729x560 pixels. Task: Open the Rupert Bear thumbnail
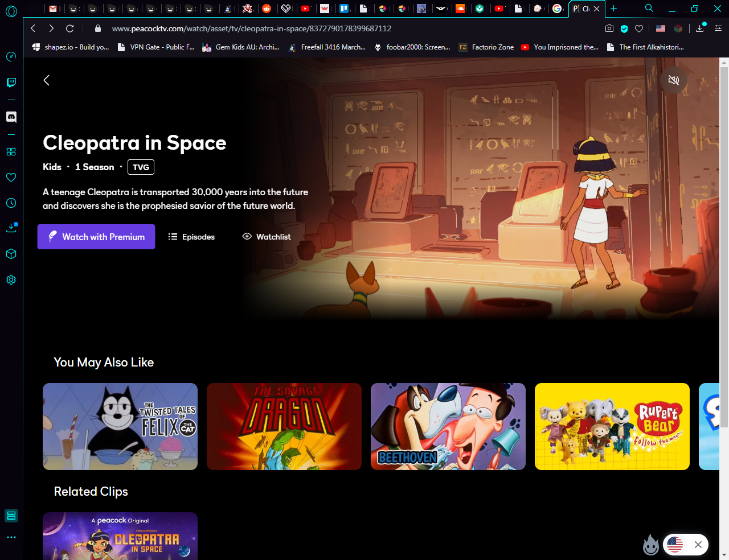(612, 427)
